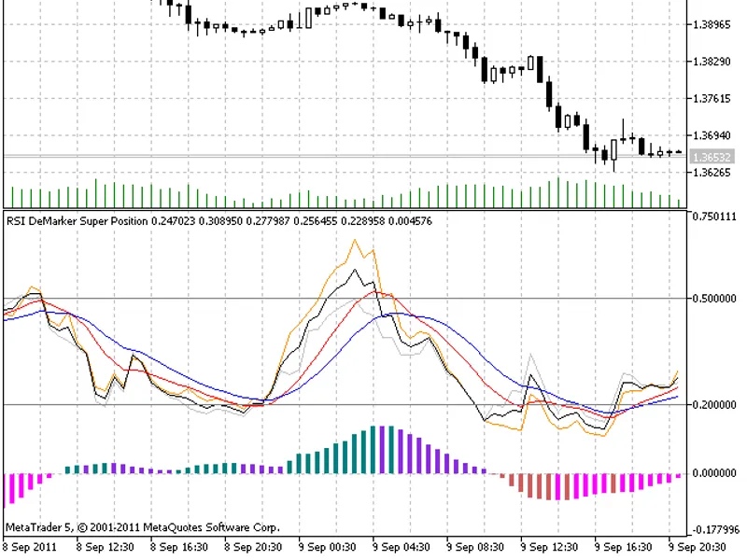Click indicator scale minimum -0.177996
Viewport: 747px width, 560px height.
pos(715,530)
